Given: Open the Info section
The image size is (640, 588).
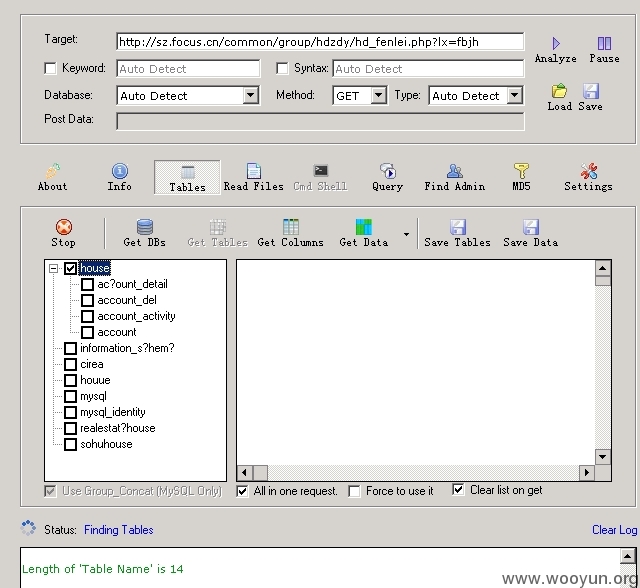Looking at the screenshot, I should [120, 178].
